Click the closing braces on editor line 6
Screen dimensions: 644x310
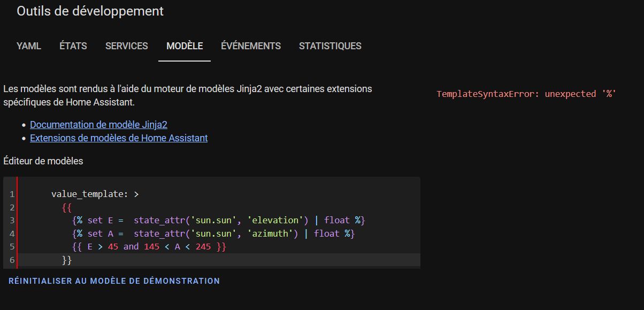pyautogui.click(x=67, y=260)
